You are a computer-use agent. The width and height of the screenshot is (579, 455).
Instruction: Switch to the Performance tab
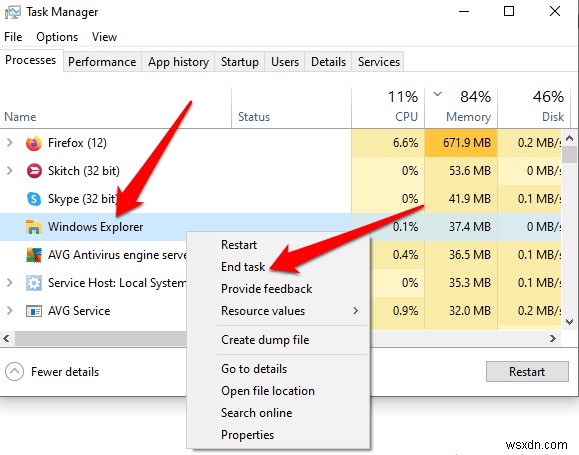(x=102, y=62)
